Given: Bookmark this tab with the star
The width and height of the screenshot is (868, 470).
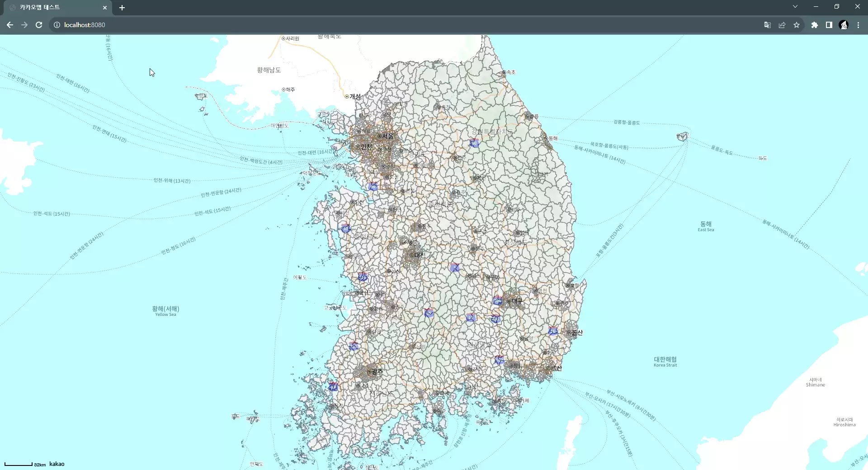Looking at the screenshot, I should tap(797, 25).
